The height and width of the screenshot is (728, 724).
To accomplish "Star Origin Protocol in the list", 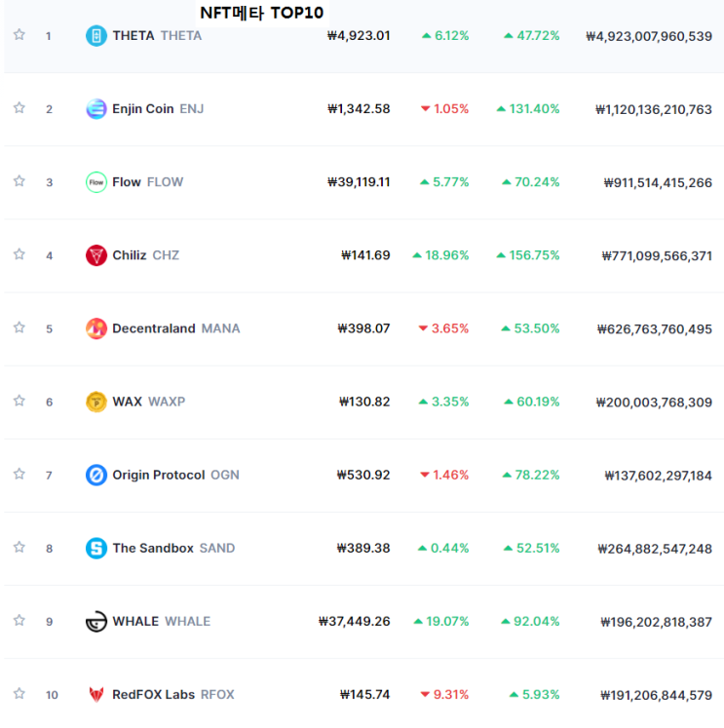I will [19, 474].
